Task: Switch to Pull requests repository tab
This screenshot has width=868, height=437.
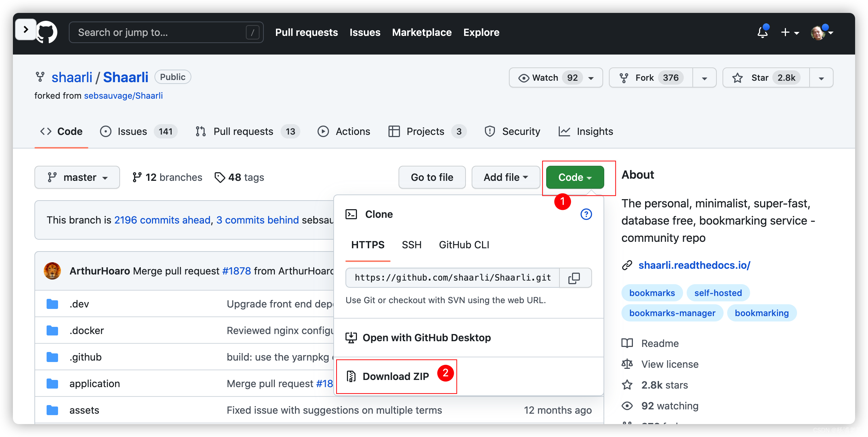Action: tap(248, 131)
